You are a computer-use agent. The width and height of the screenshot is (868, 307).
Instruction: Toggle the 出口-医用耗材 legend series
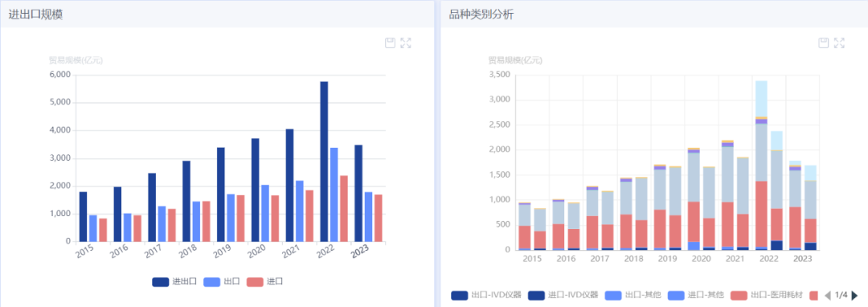[767, 296]
